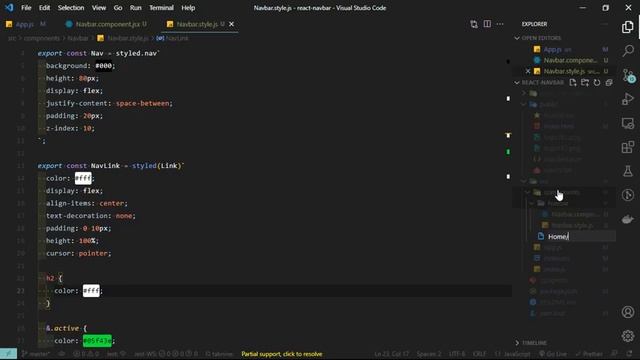Open the Go menu

(118, 8)
